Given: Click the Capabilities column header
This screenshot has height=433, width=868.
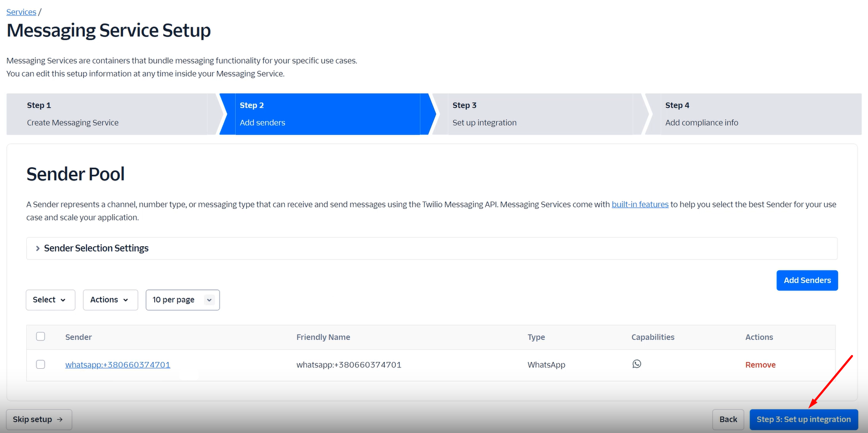Looking at the screenshot, I should tap(653, 337).
